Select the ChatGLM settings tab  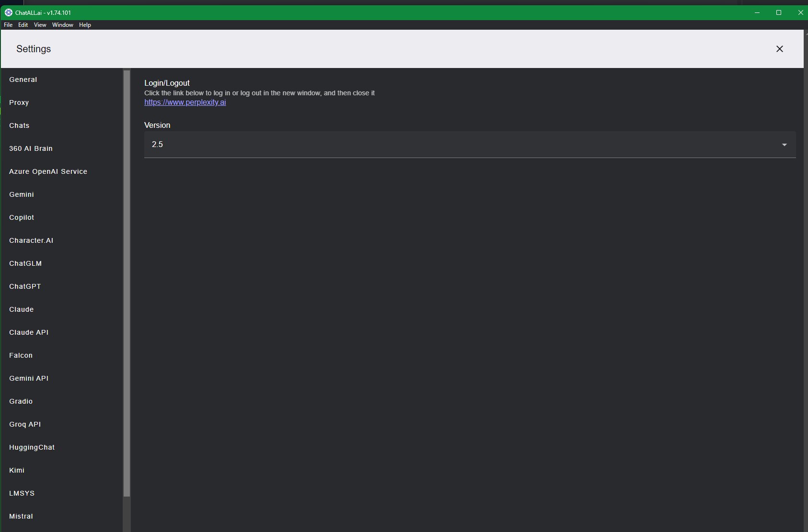(61, 263)
